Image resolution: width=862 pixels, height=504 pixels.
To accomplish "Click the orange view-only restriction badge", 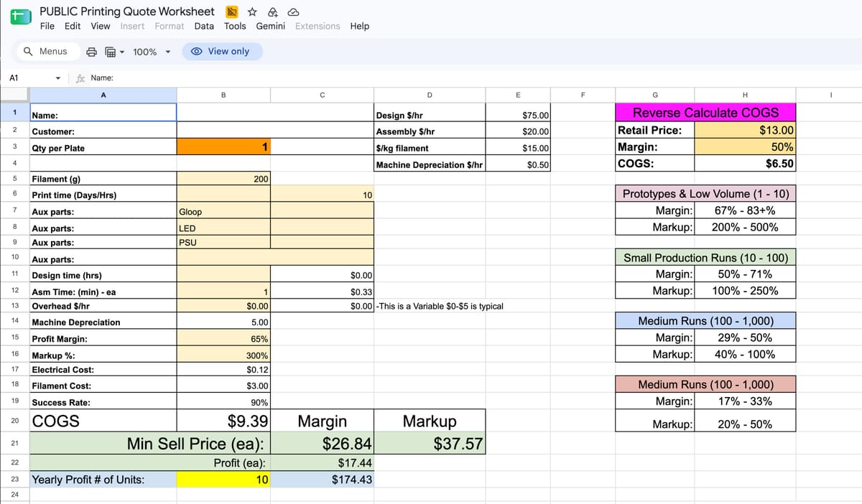I will point(232,11).
